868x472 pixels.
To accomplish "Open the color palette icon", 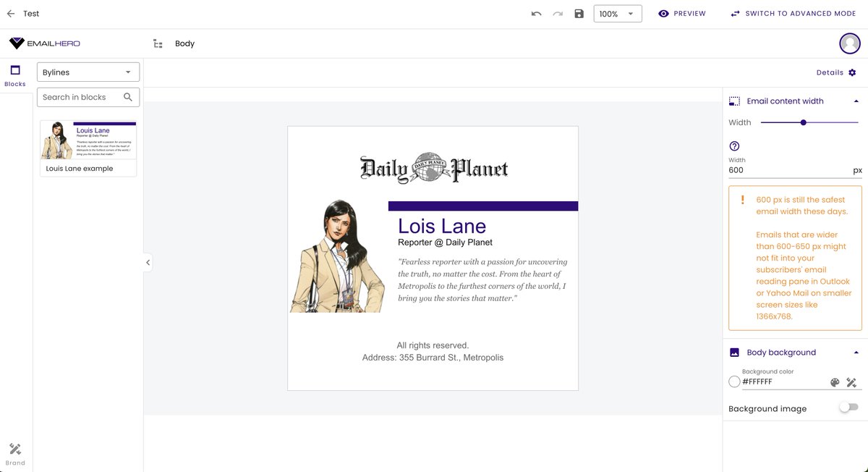I will [x=835, y=382].
